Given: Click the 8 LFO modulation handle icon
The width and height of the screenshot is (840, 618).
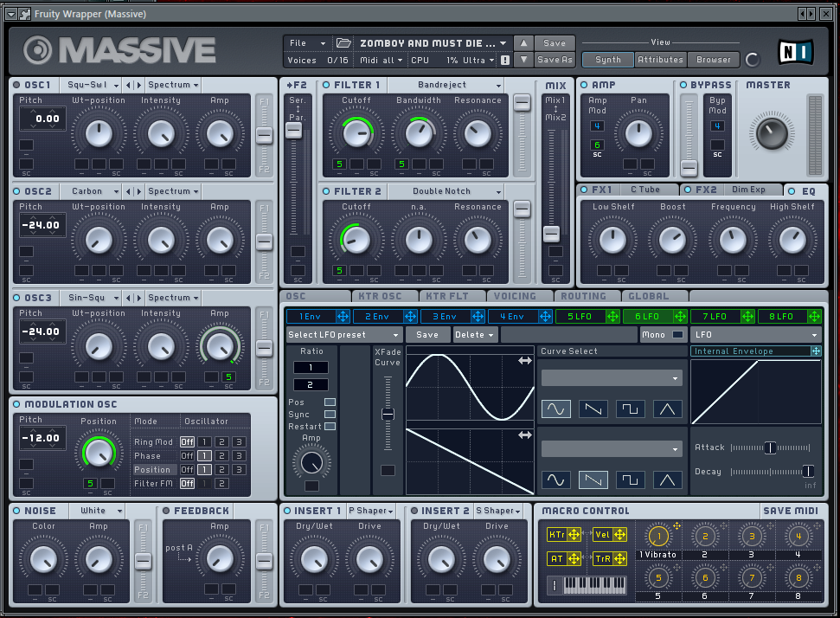Looking at the screenshot, I should tap(814, 316).
